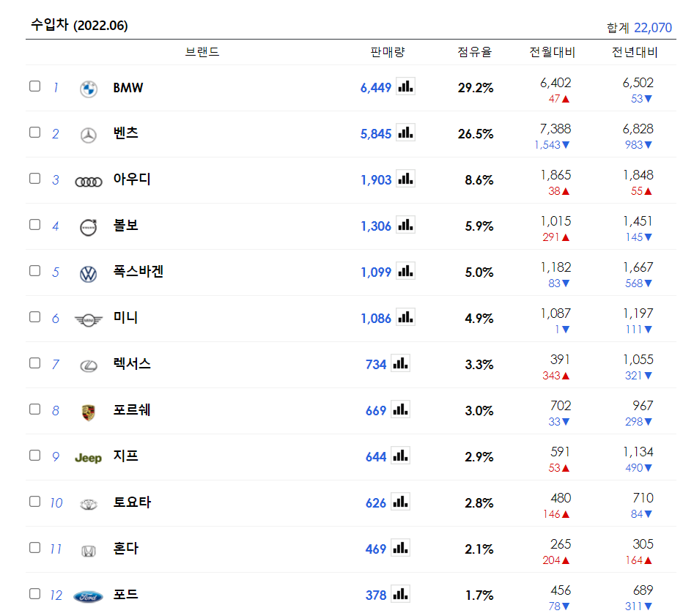Click the Audi four-rings logo
Screen dimensions: 694x616
point(88,180)
